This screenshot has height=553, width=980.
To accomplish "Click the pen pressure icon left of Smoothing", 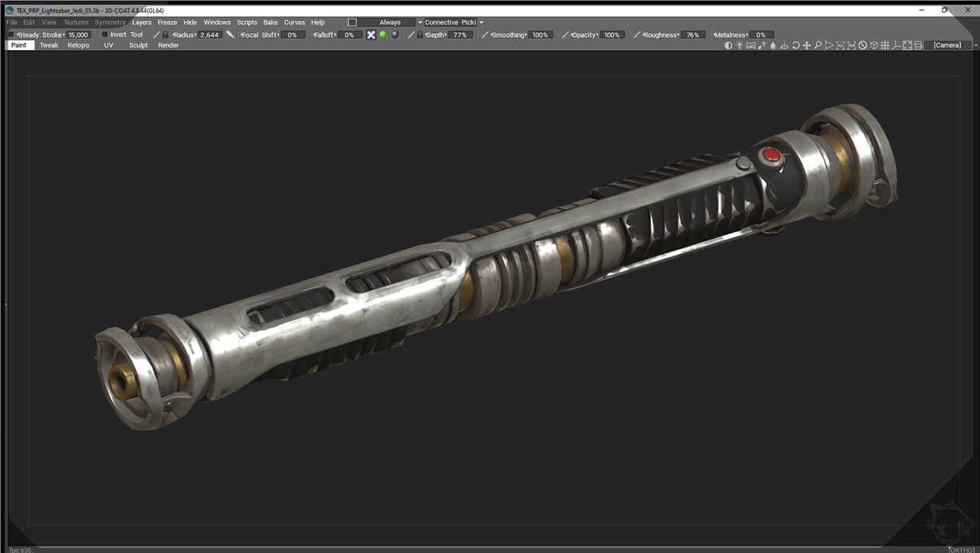I will coord(485,34).
